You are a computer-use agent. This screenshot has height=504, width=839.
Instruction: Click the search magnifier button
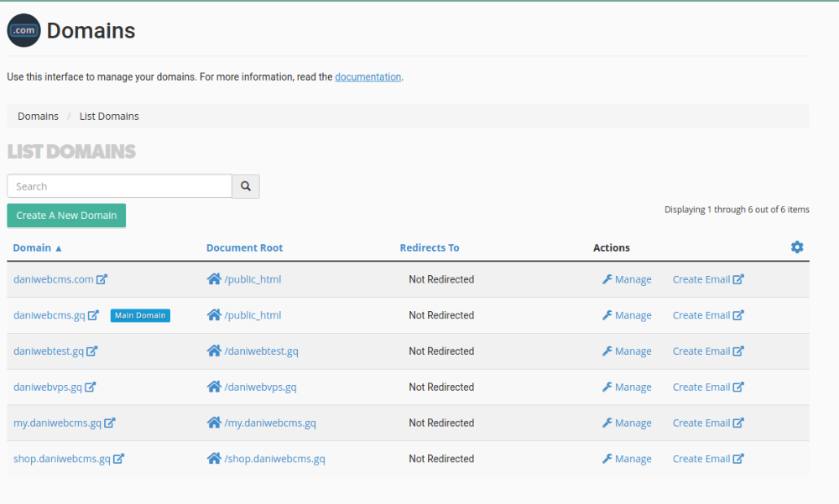coord(246,186)
